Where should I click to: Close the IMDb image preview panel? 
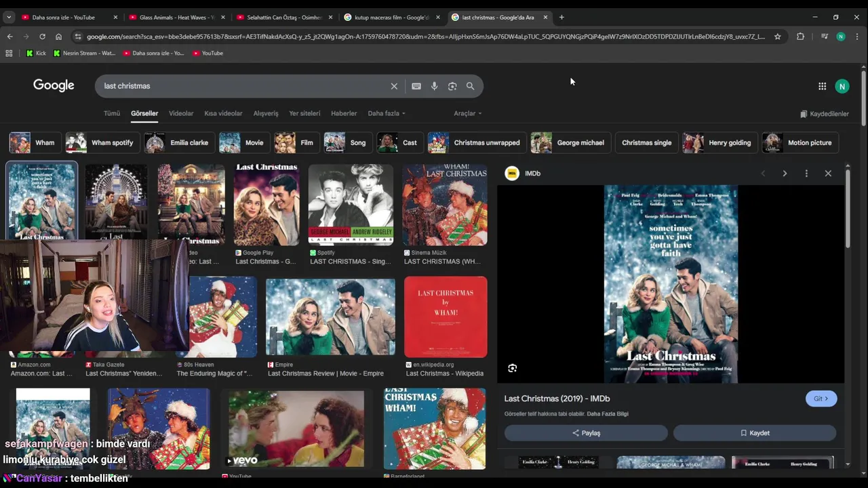[x=828, y=174]
